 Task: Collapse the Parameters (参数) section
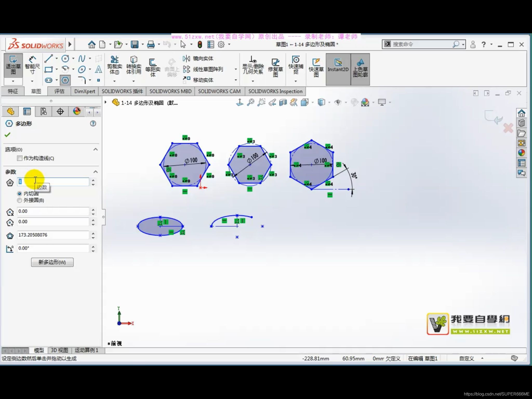[x=96, y=172]
